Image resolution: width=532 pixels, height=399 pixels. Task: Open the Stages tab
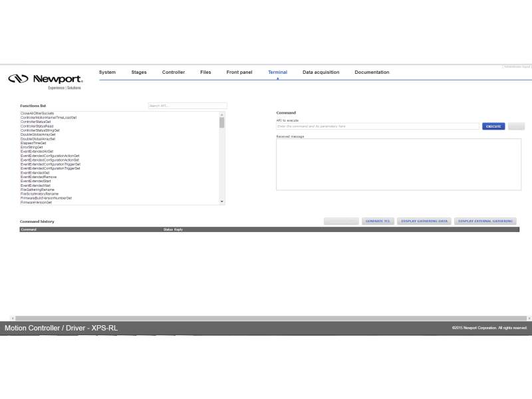point(138,72)
